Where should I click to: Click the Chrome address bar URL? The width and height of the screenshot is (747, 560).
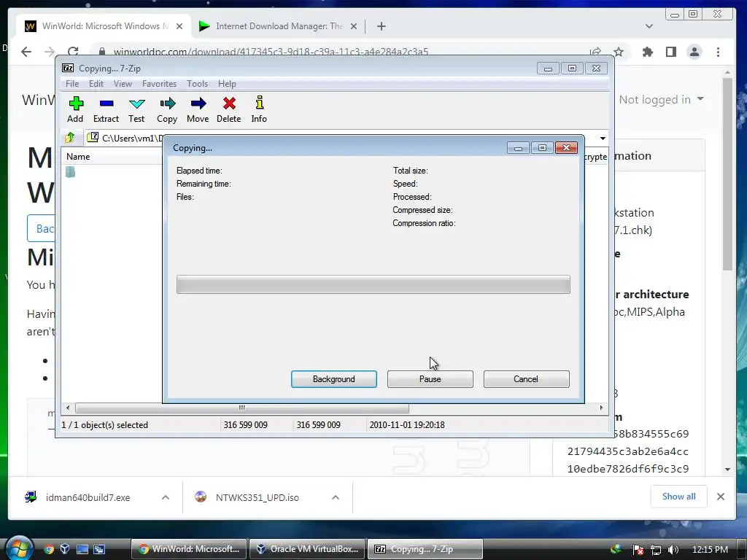(271, 52)
